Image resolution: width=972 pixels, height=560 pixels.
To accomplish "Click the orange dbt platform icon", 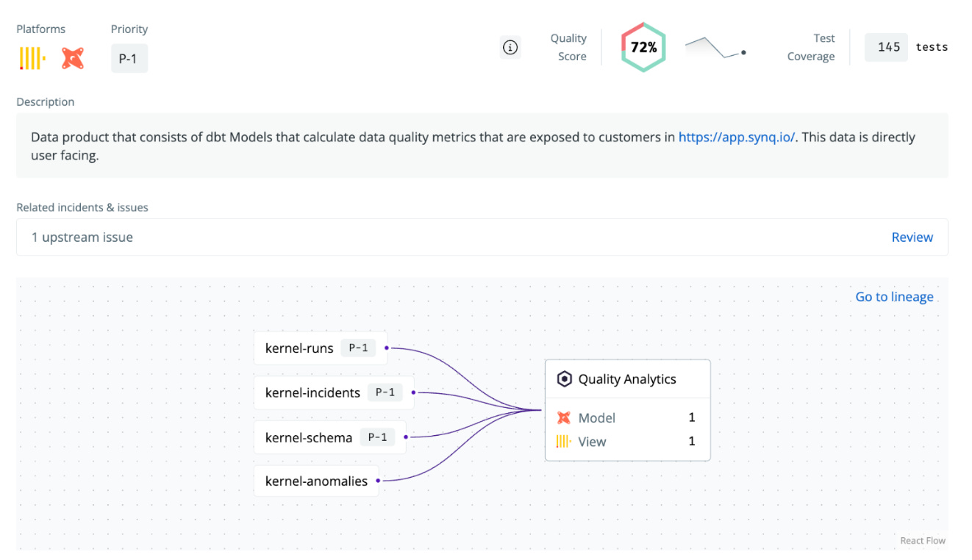I will (73, 58).
